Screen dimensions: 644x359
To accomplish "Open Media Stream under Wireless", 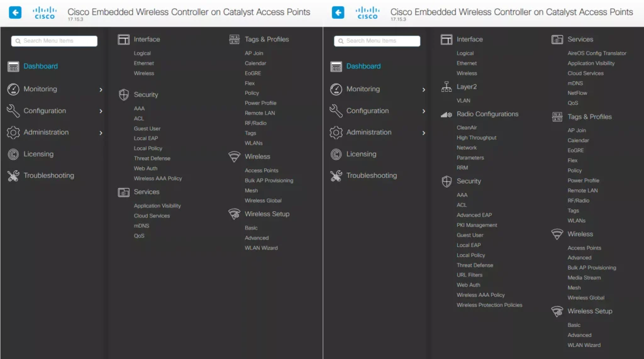I will point(584,277).
